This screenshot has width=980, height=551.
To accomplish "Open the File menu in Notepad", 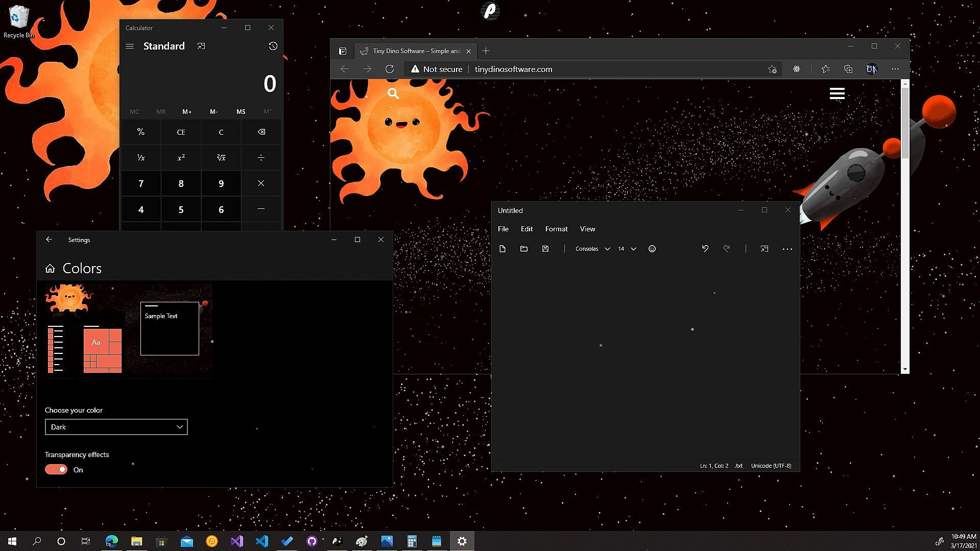I will pyautogui.click(x=503, y=229).
